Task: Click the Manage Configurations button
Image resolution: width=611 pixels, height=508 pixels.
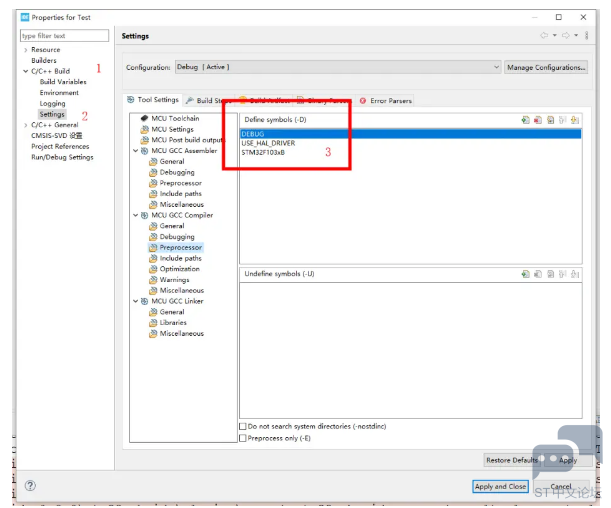Action: (546, 67)
